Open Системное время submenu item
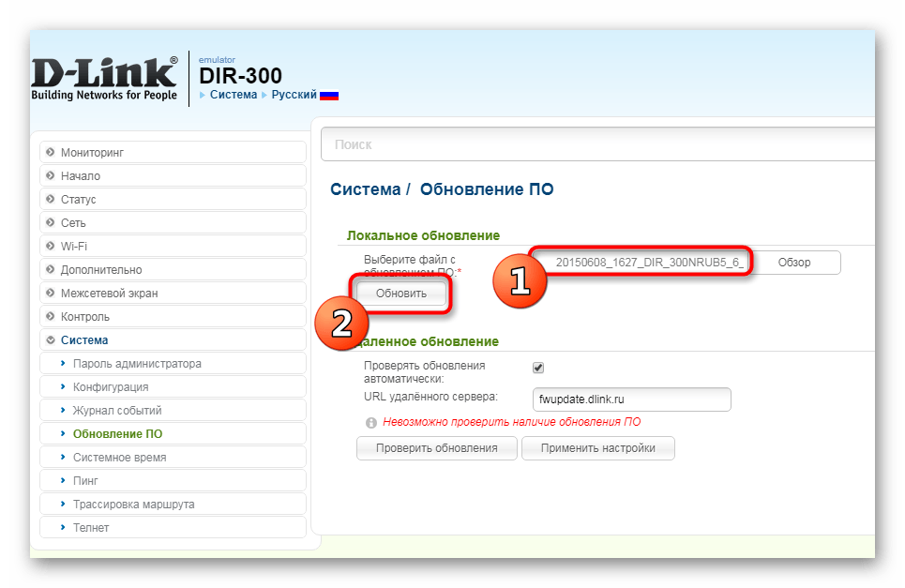Screen dimensions: 905x588 (173, 457)
